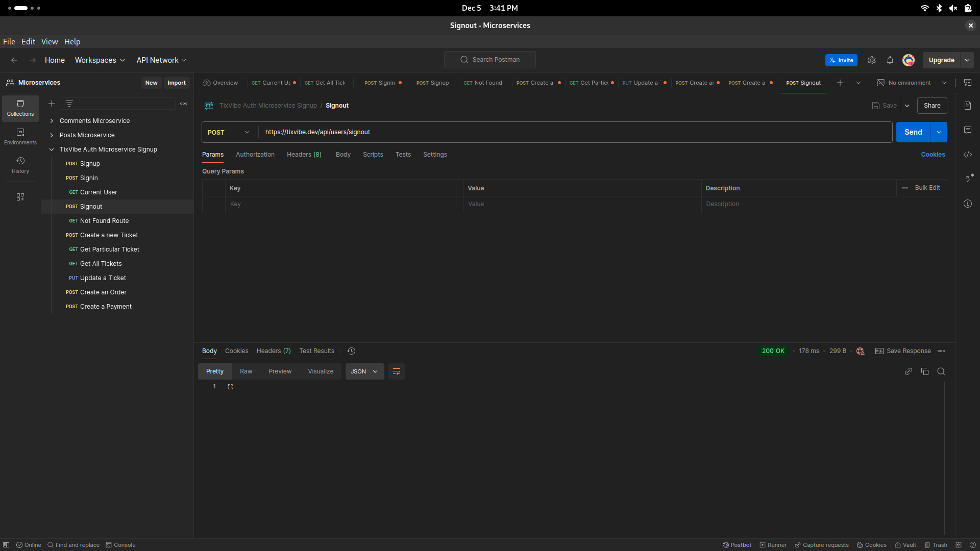
Task: Switch to the Scripts tab
Action: pyautogui.click(x=373, y=155)
